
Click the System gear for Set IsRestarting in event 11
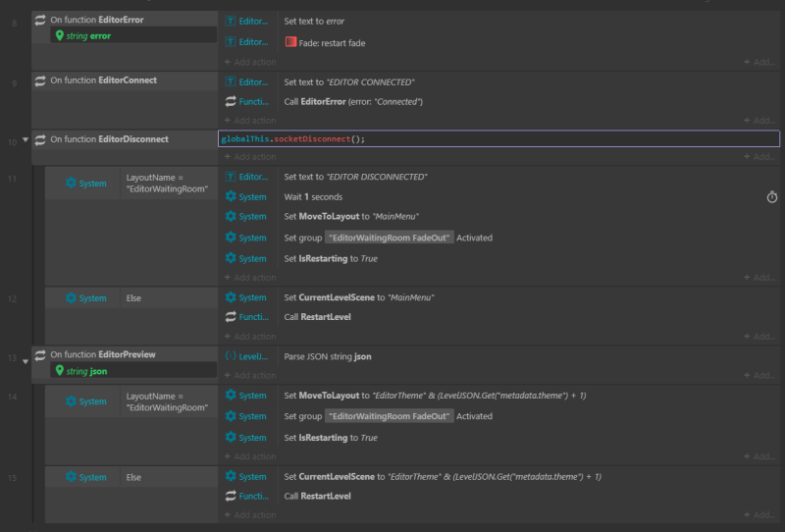tap(231, 258)
